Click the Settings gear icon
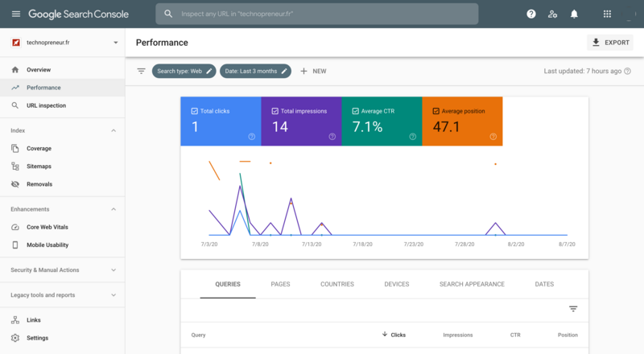 click(15, 338)
